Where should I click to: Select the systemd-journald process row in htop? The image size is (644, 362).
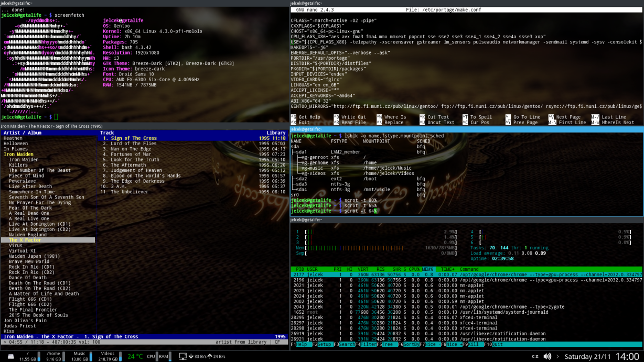click(x=467, y=312)
